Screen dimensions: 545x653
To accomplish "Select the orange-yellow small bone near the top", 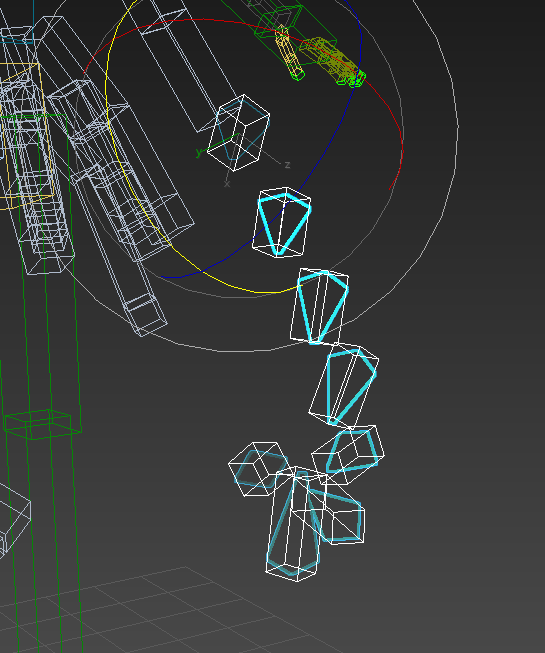I will click(288, 53).
